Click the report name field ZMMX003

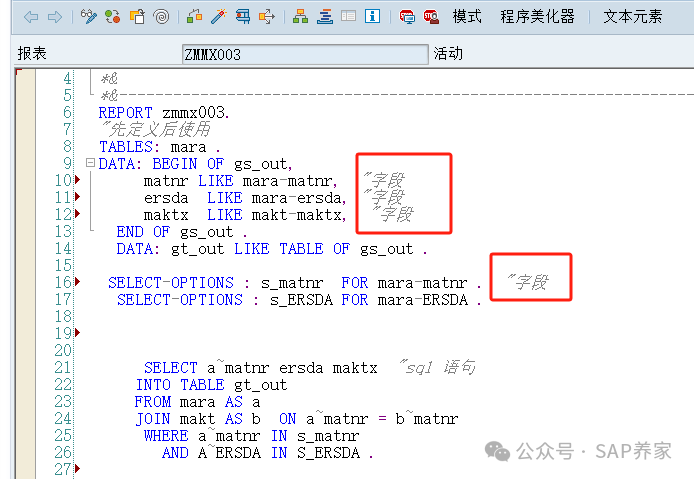click(x=305, y=54)
